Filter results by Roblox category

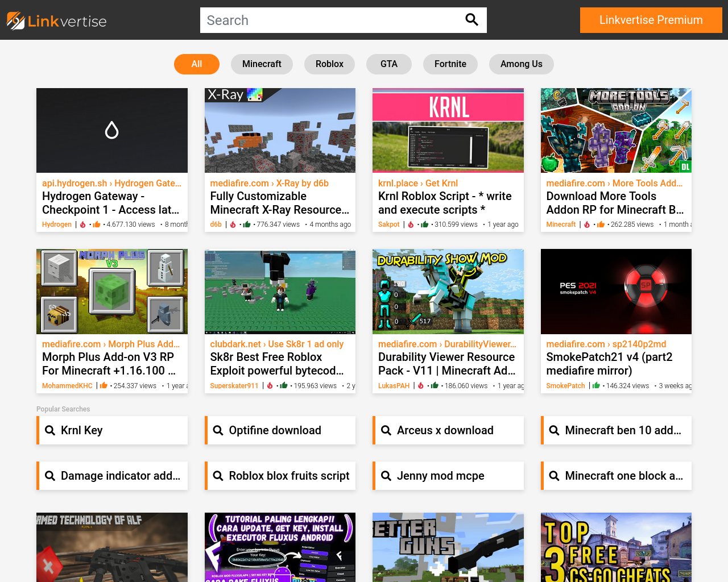(x=329, y=64)
